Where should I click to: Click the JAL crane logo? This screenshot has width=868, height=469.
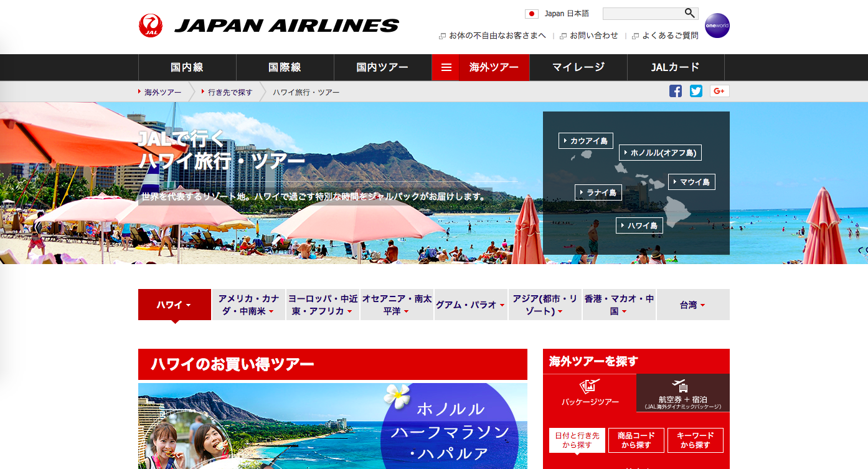(151, 26)
